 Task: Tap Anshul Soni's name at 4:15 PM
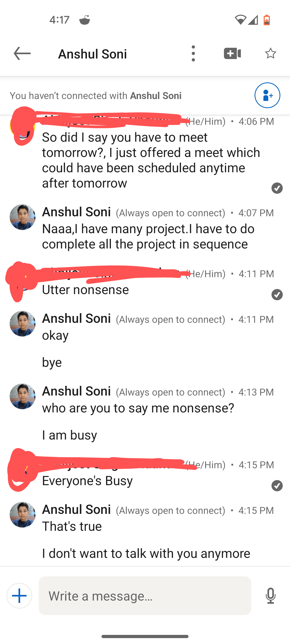77,510
